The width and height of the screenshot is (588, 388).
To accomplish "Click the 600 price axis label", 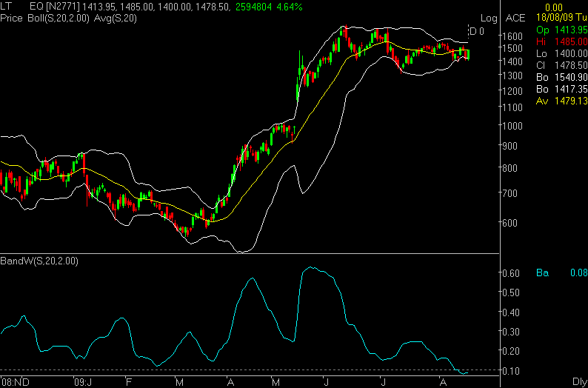I will (x=511, y=223).
